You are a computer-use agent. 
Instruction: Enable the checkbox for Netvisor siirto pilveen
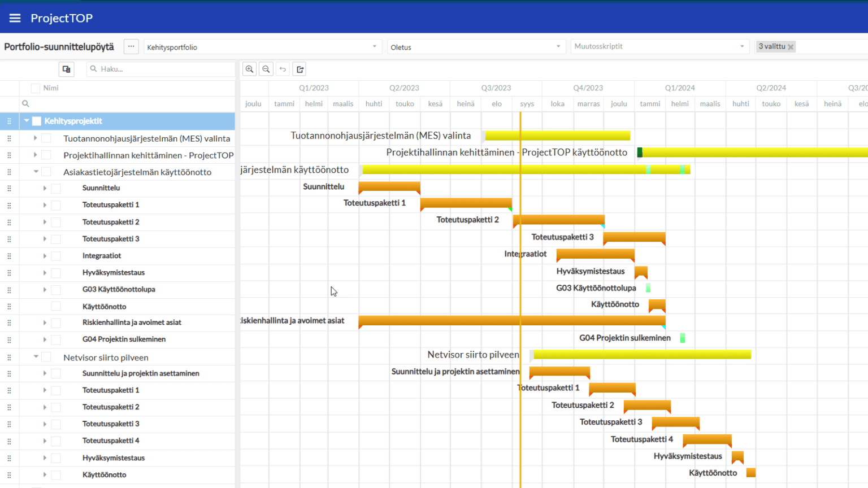[45, 356]
